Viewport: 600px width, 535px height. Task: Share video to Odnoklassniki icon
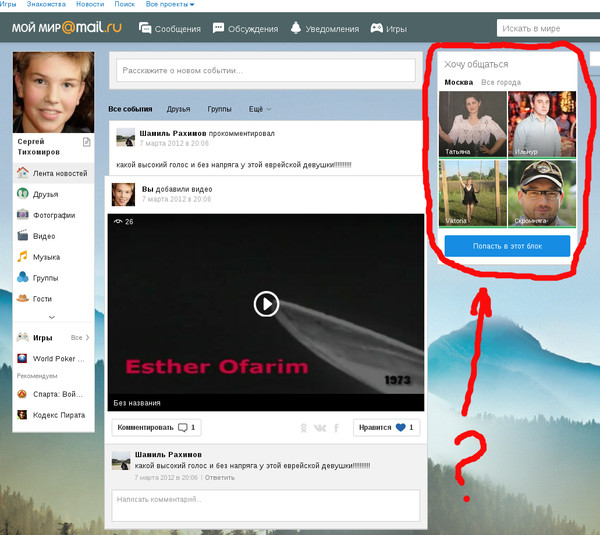coord(304,428)
